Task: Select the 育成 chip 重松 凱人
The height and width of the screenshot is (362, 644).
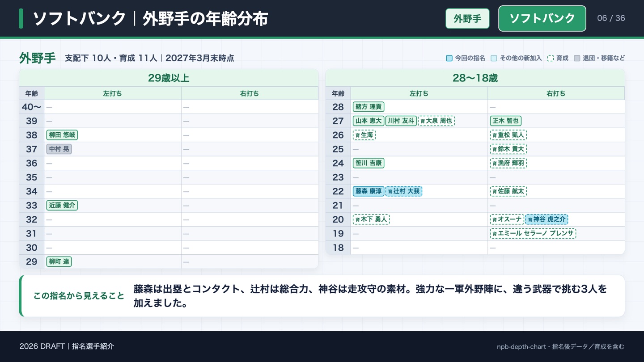Action: click(508, 135)
